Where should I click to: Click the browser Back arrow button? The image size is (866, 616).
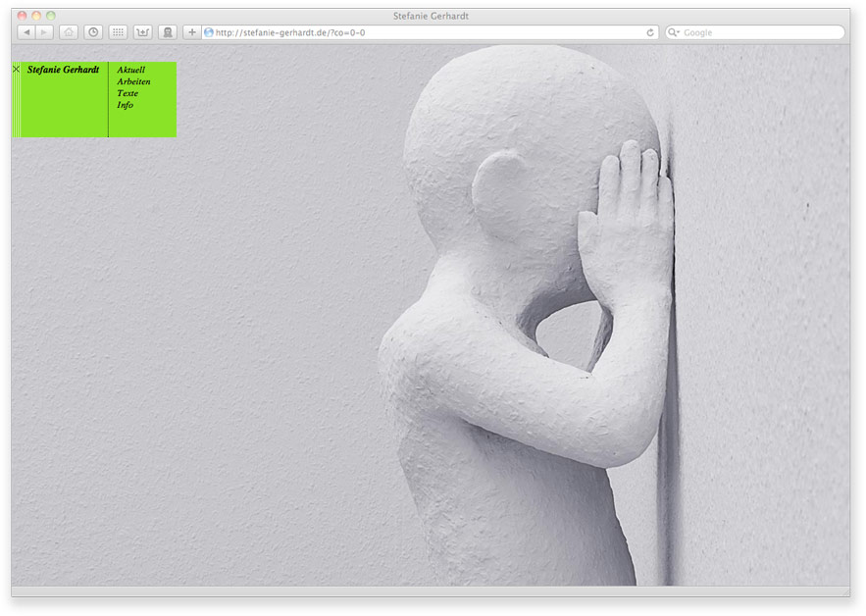26,32
